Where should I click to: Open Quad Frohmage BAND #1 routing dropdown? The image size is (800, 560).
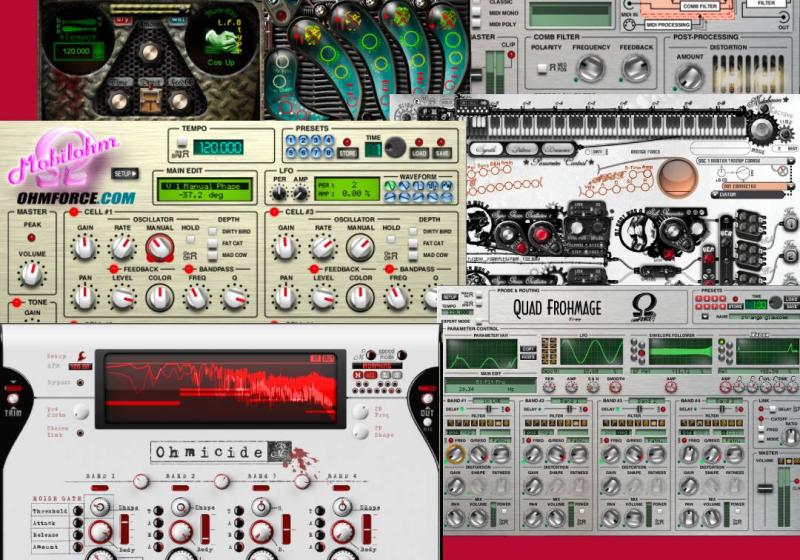490,401
